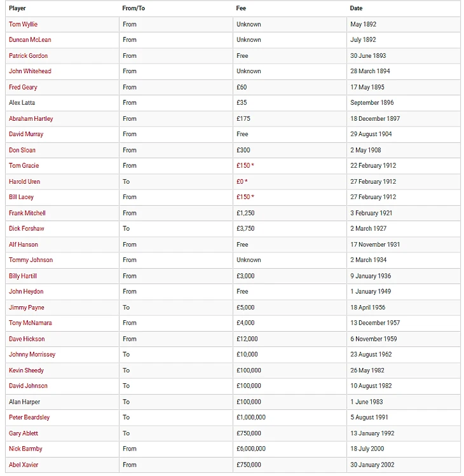The height and width of the screenshot is (476, 464).
Task: Select the Kevin Sheedy link
Action: pos(27,371)
